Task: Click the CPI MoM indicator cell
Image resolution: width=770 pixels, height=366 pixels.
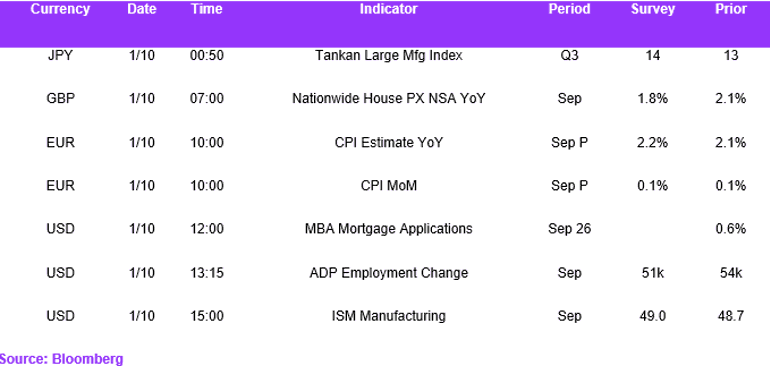Action: click(x=388, y=186)
